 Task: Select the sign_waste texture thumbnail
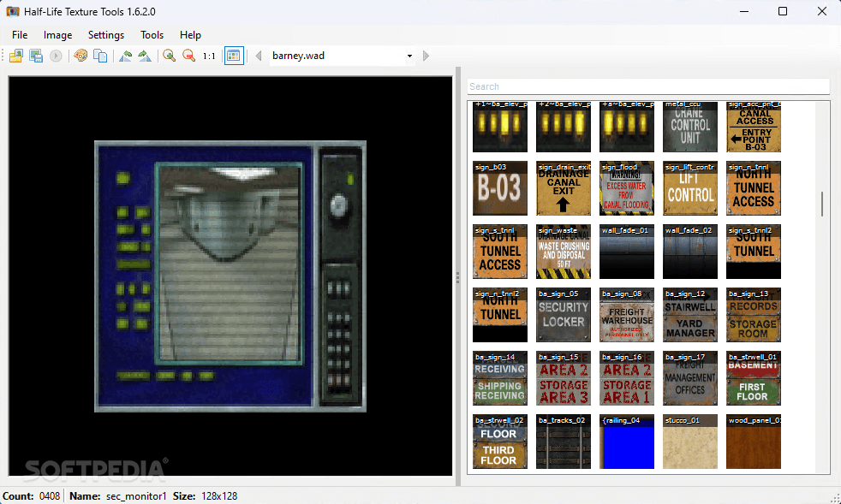click(x=564, y=252)
